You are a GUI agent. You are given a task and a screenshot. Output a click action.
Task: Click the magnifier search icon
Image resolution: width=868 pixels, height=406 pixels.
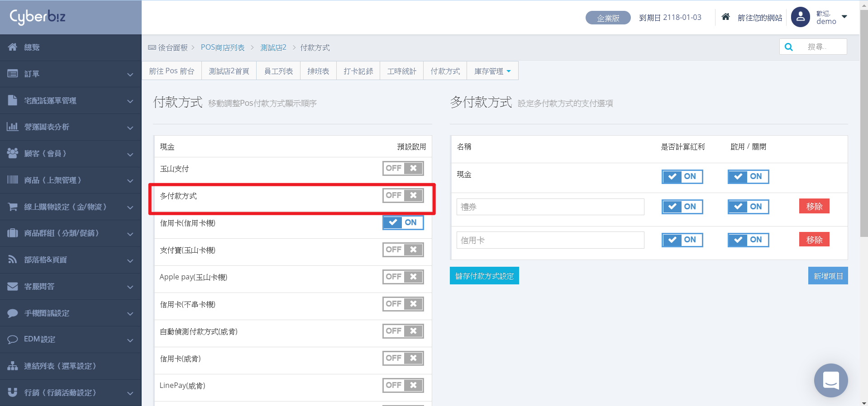789,47
